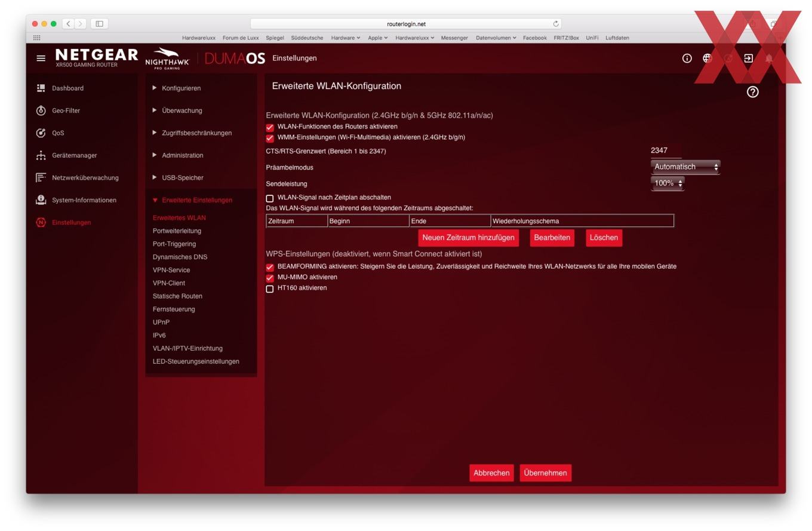Click the Nighthawk Pro Gaming logo
Screen dimensions: 812x531
(168, 59)
